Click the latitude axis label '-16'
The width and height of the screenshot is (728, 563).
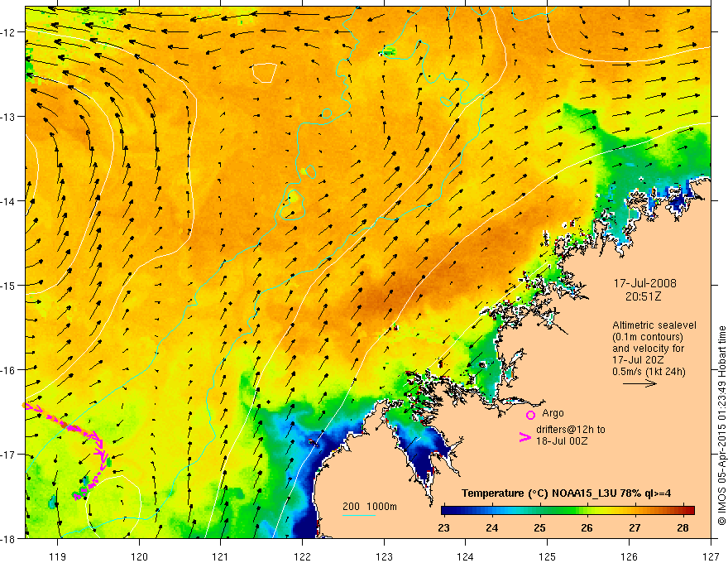coord(9,370)
